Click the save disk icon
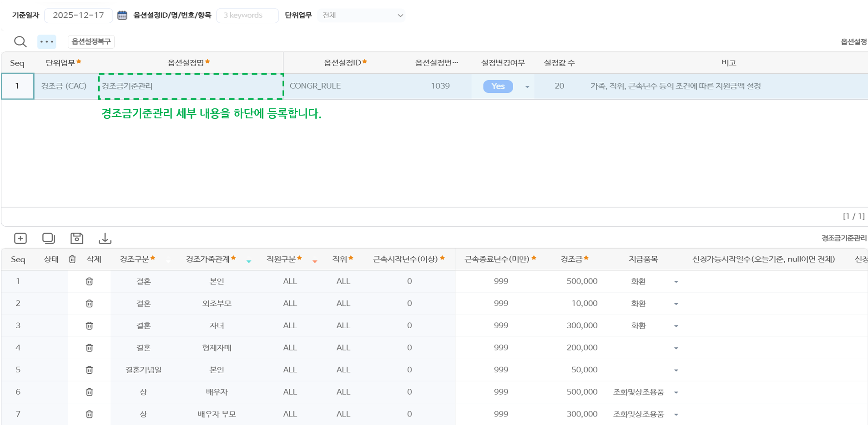This screenshot has height=432, width=868. (x=77, y=238)
